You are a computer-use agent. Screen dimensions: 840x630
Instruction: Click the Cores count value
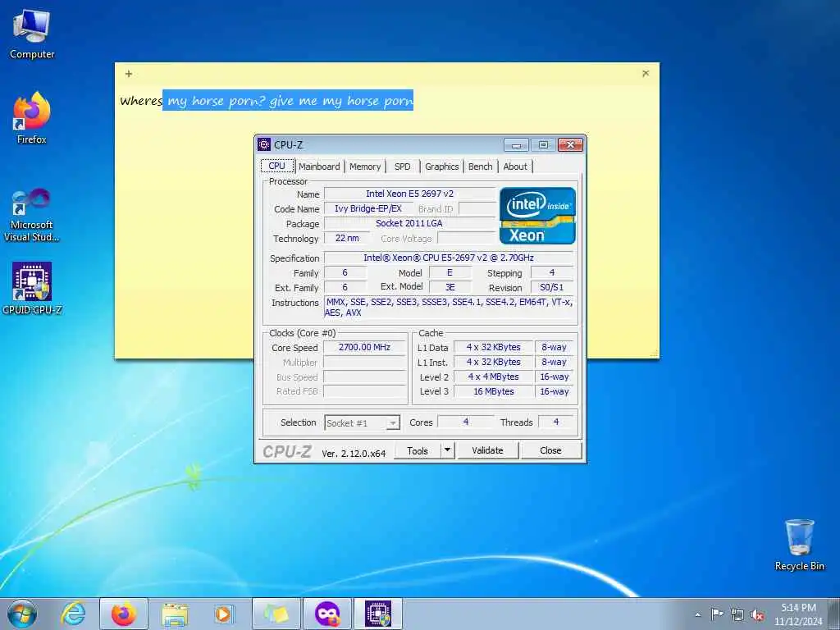click(x=466, y=422)
